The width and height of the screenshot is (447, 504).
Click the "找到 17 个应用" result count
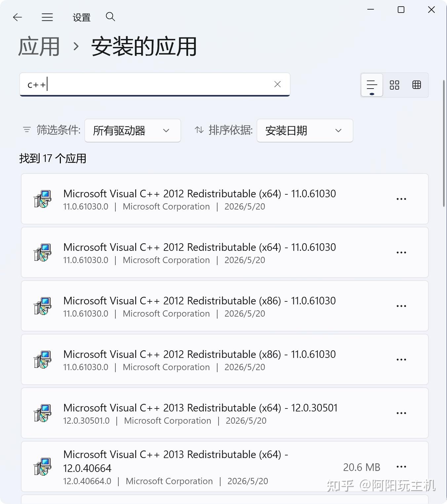(x=53, y=158)
